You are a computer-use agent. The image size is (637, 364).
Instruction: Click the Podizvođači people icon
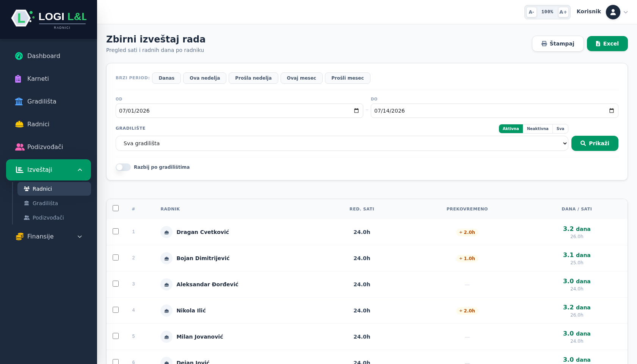(20, 147)
